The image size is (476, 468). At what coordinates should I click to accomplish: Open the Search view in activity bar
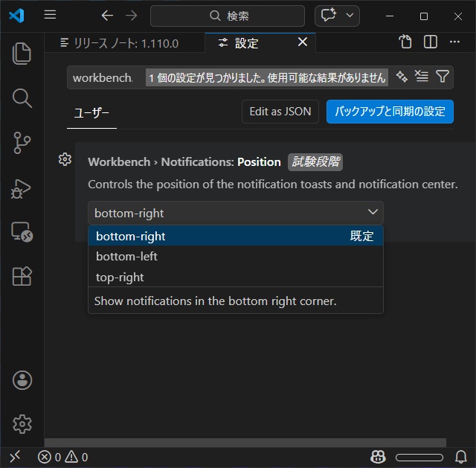point(22,97)
